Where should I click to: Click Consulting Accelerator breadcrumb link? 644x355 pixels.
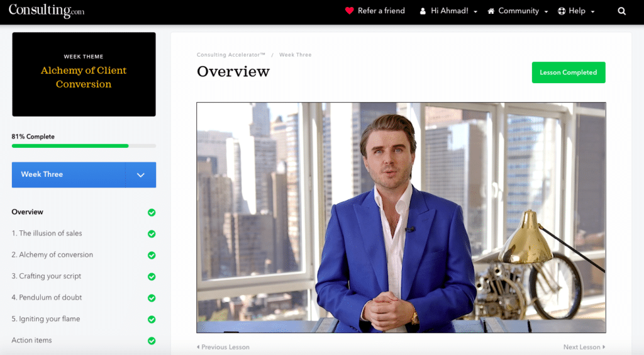[x=231, y=55]
